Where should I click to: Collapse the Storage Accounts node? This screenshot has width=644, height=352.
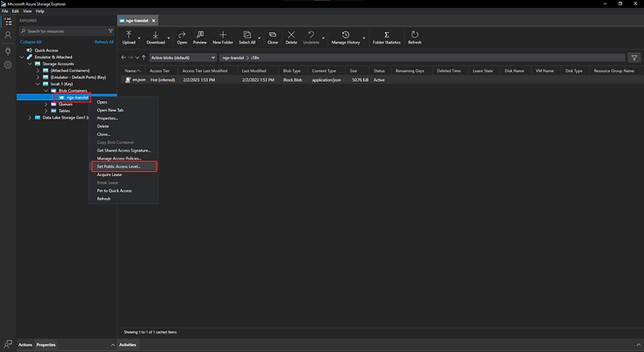point(30,64)
